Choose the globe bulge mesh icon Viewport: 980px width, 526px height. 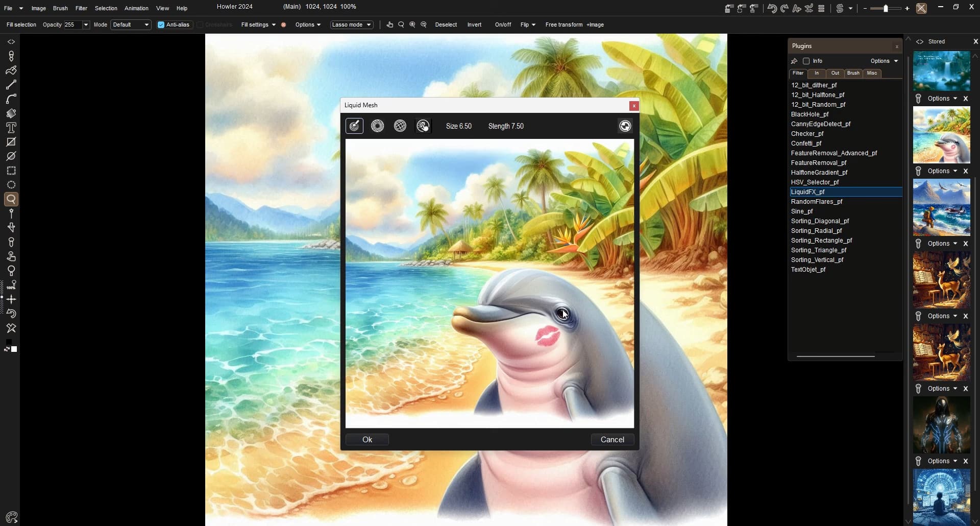400,126
